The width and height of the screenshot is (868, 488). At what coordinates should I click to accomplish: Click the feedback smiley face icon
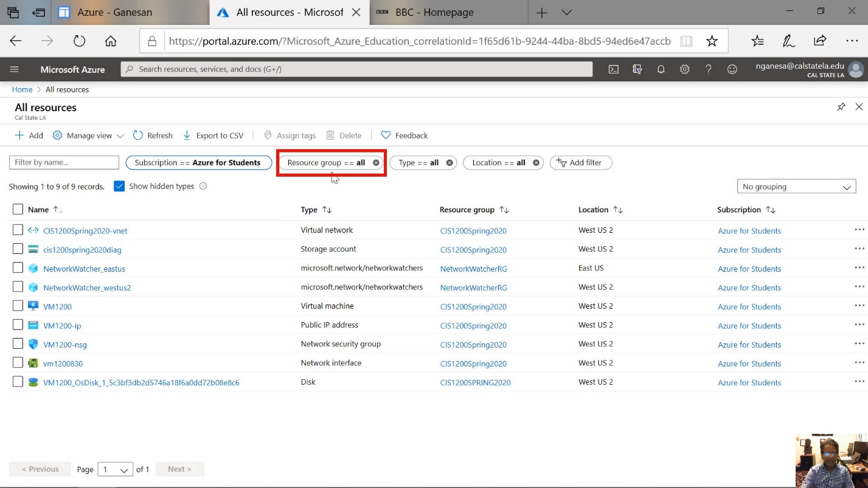tap(732, 69)
